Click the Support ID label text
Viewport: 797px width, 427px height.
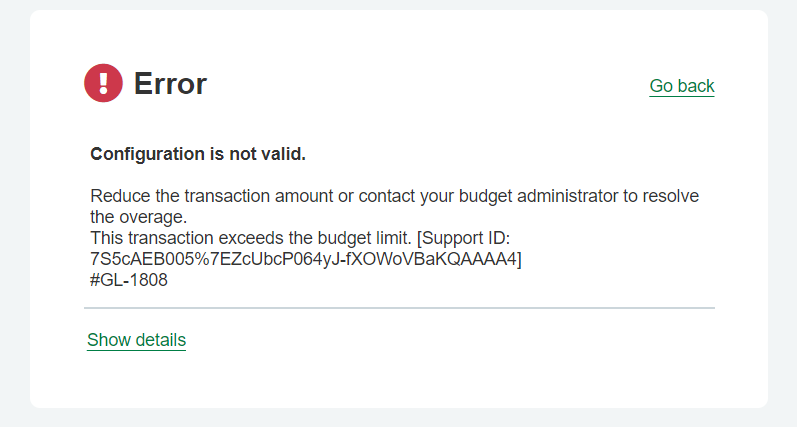pyautogui.click(x=465, y=238)
